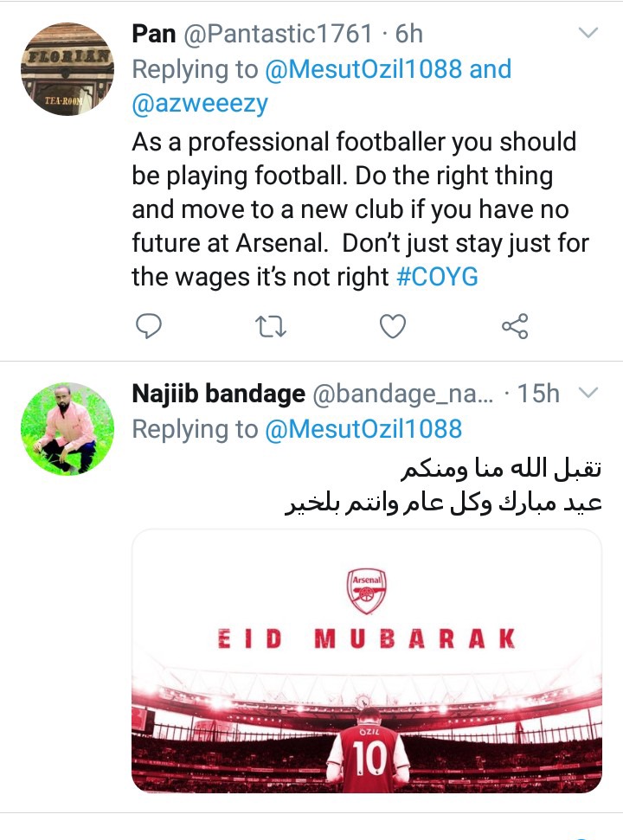623x840 pixels.
Task: Reply to Pan's tweet
Action: click(150, 326)
